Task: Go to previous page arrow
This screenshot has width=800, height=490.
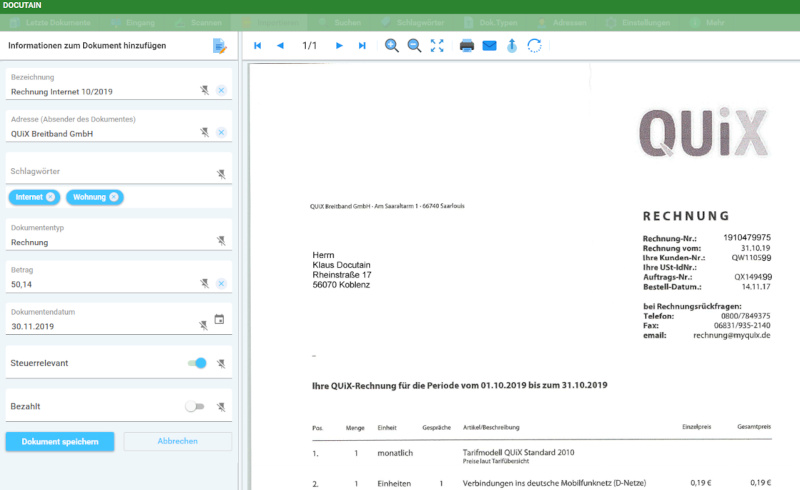Action: coord(280,45)
